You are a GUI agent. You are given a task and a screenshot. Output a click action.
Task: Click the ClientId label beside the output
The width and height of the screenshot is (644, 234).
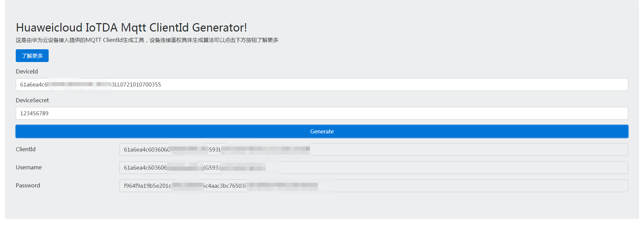(x=25, y=149)
